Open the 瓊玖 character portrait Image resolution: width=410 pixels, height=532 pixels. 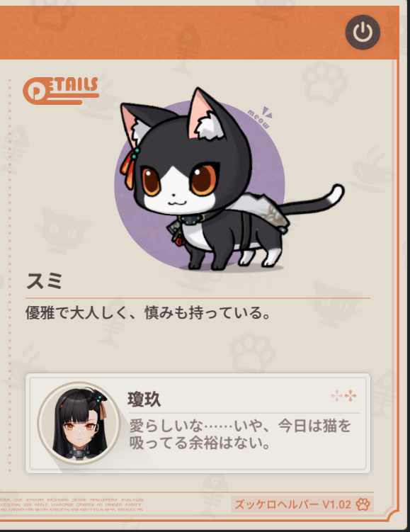click(x=79, y=423)
